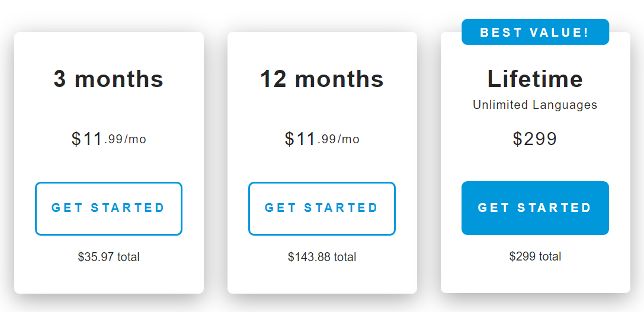Viewport: 644px width, 312px height.
Task: Click the $299 Lifetime price
Action: coord(535,139)
